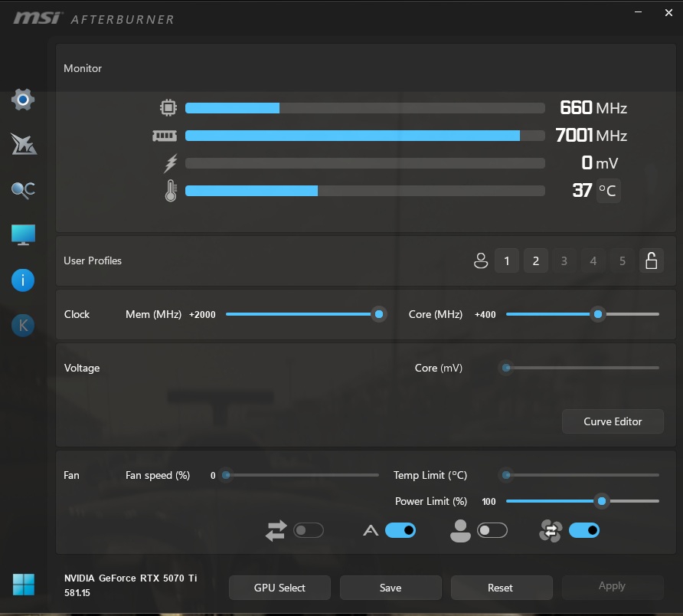
Task: Click the temperature thermometer icon
Action: click(171, 191)
